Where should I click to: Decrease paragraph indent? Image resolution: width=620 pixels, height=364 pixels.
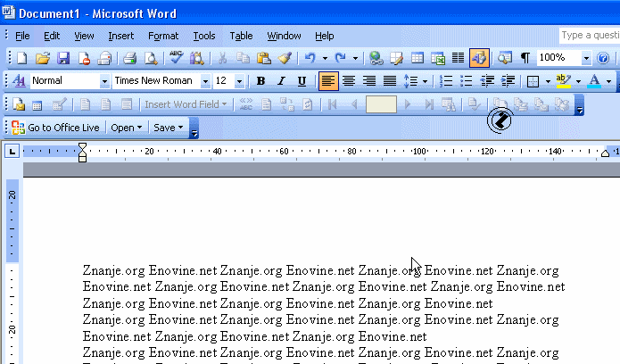487,81
